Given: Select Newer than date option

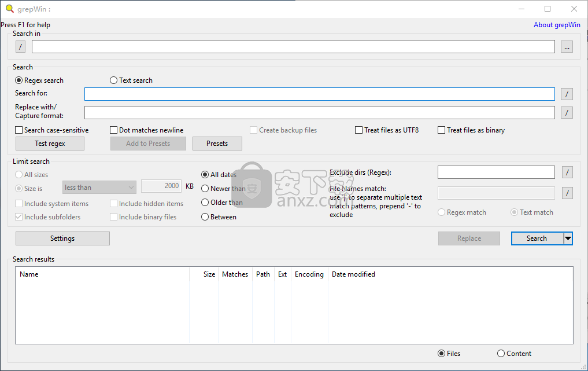Looking at the screenshot, I should pyautogui.click(x=223, y=189).
